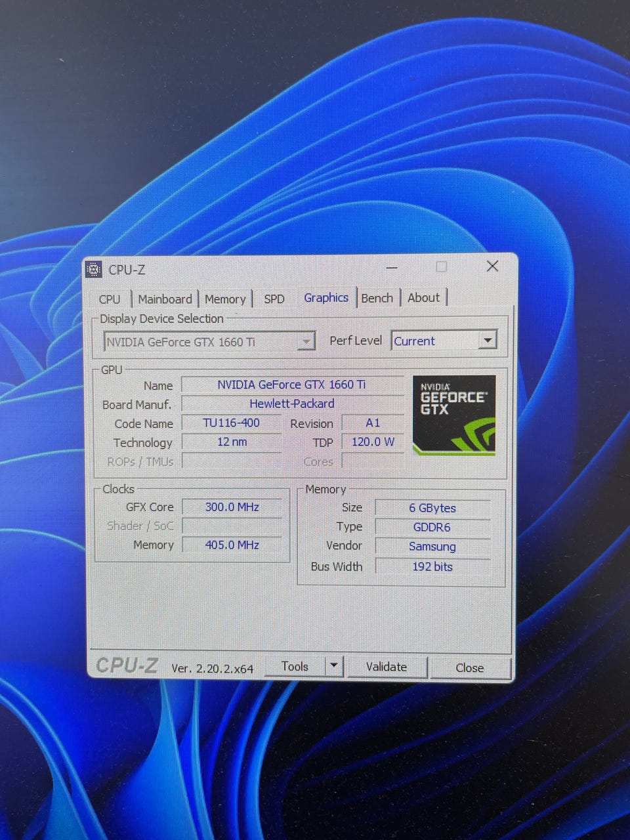The height and width of the screenshot is (840, 630).
Task: Close CPU-Z with the title bar X
Action: (492, 266)
